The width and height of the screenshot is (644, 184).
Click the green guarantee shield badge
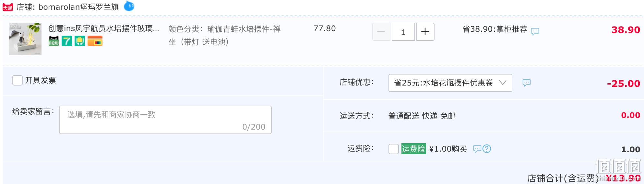click(80, 41)
